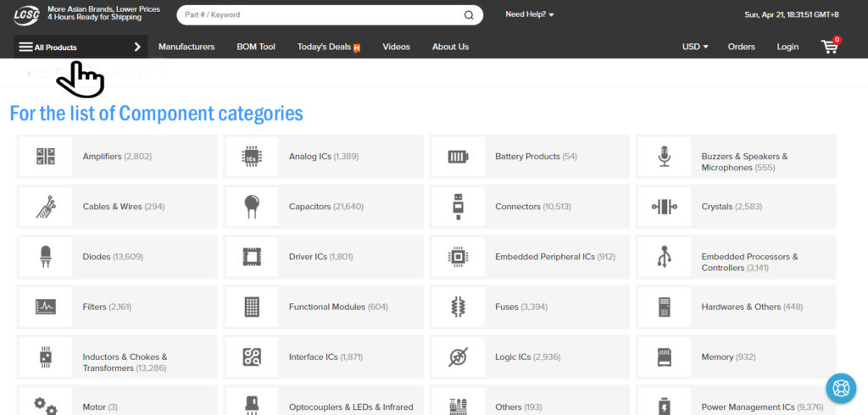Click the Today's Deals hot badge

(357, 48)
